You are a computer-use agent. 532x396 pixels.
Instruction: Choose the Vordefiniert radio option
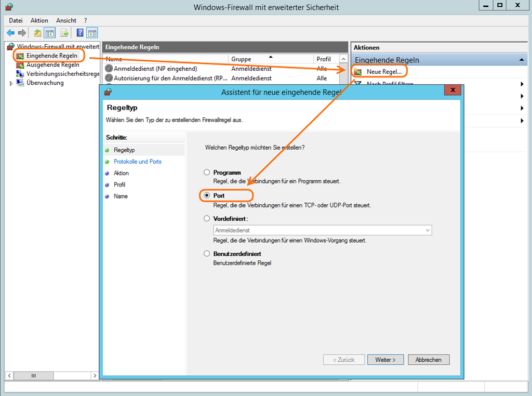(x=207, y=219)
